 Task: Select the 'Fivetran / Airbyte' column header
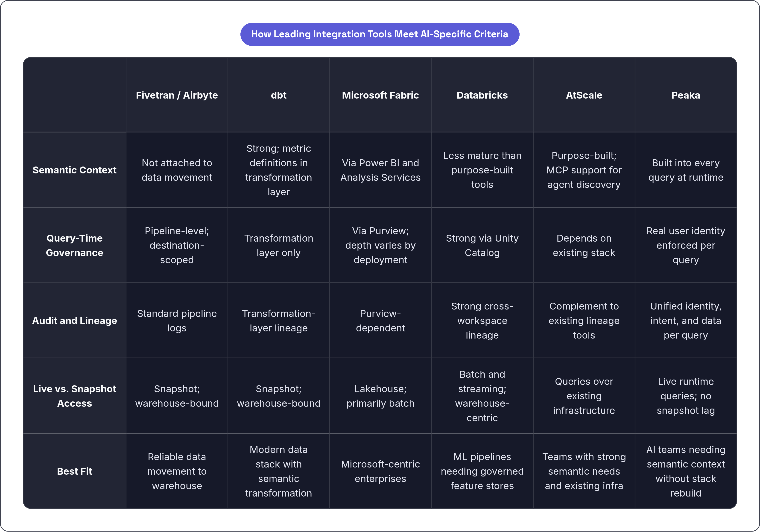(x=177, y=95)
